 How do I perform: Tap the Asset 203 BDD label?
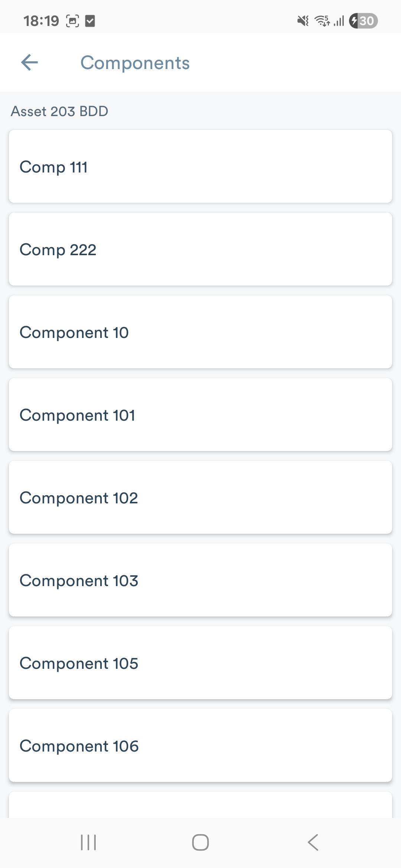pos(59,111)
